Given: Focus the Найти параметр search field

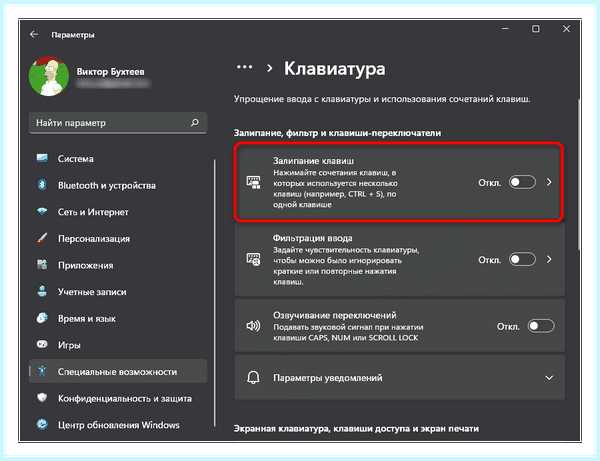Looking at the screenshot, I should [x=118, y=123].
